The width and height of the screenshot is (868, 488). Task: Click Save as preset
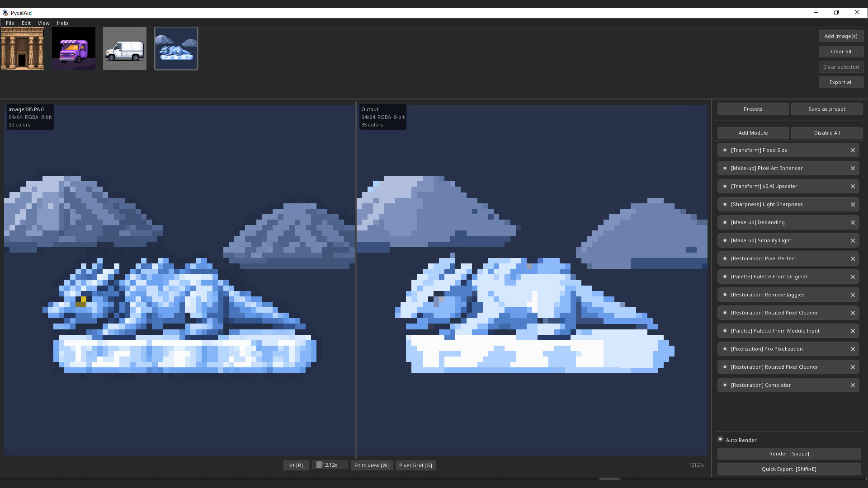(827, 109)
